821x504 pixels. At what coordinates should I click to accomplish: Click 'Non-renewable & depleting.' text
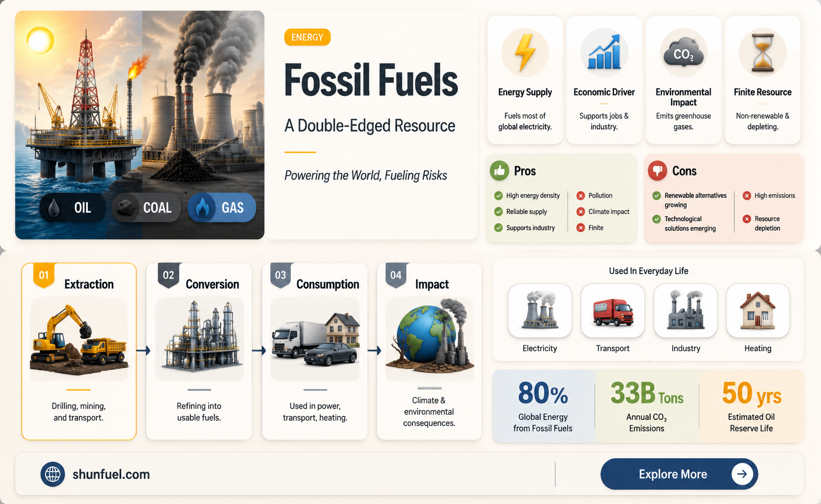click(x=763, y=122)
